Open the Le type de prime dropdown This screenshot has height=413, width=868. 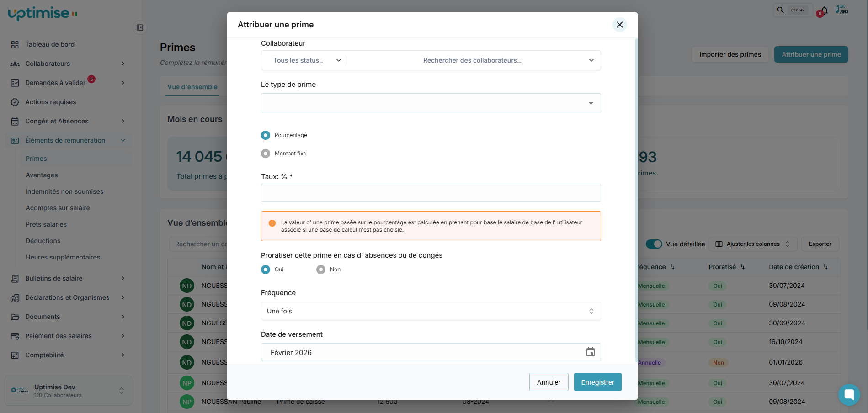coord(431,103)
